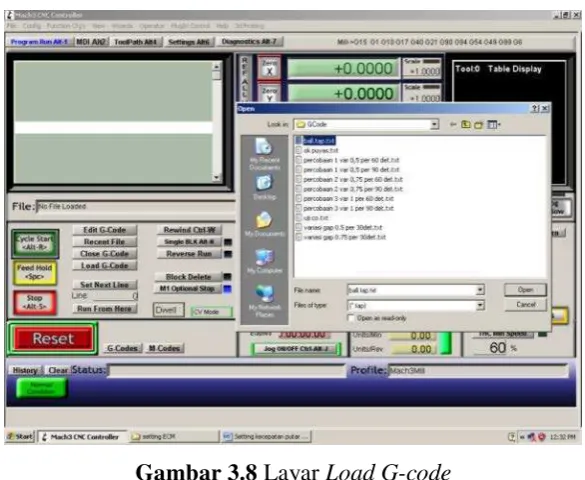This screenshot has width=585, height=480.
Task: Click Run From Here button
Action: click(x=104, y=308)
